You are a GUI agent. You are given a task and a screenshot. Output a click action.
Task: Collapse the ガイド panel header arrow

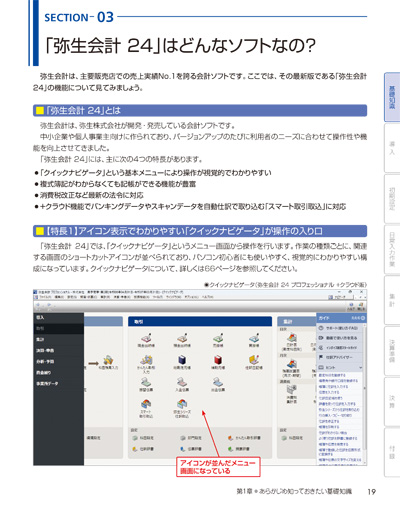click(x=363, y=318)
